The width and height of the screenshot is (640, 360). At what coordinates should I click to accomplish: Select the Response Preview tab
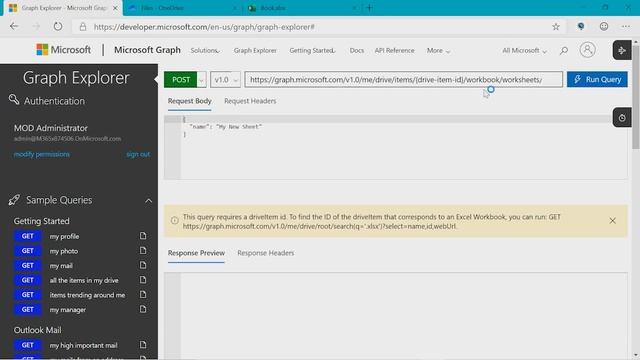point(196,253)
